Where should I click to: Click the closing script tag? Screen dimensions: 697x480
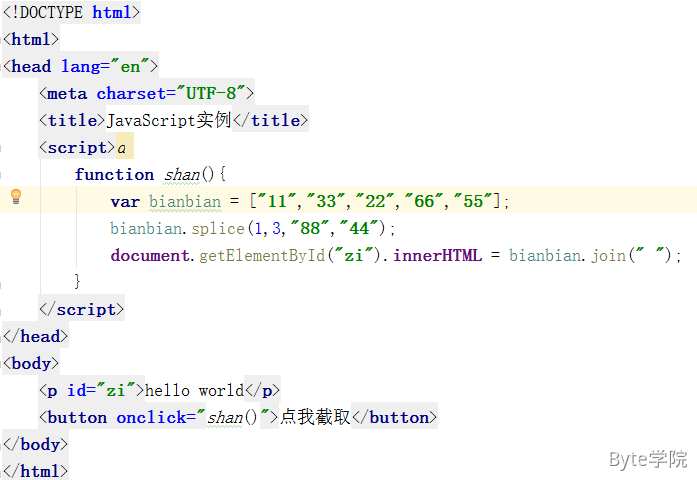pos(81,309)
